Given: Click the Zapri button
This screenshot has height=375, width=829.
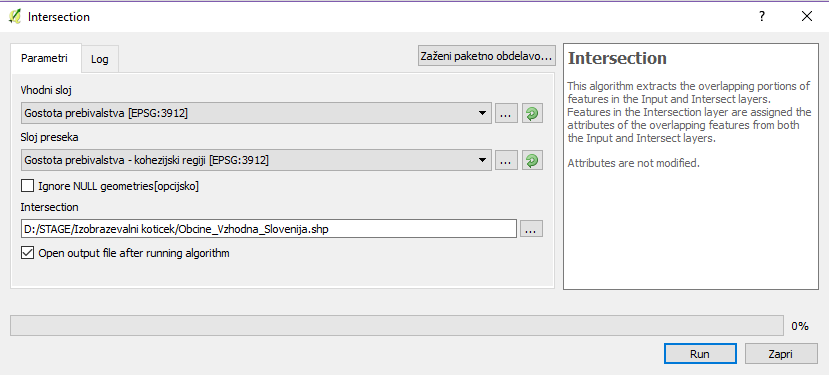Looking at the screenshot, I should (x=781, y=354).
